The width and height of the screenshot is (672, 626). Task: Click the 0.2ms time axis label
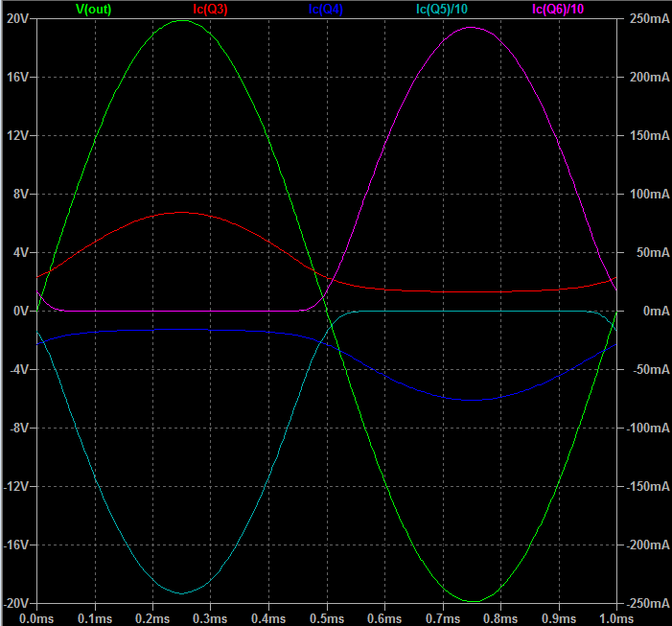152,618
